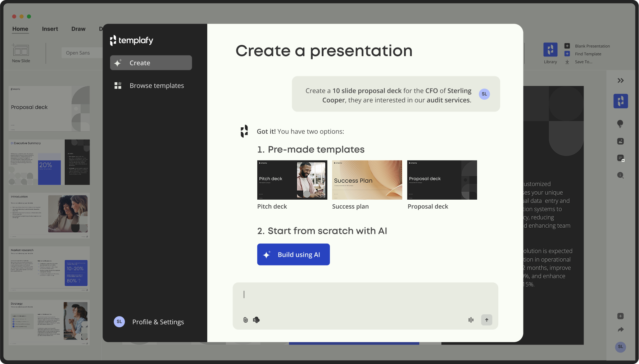Click the SharePoint cloud source icon
Viewport: 639px width, 364px height.
[x=256, y=320]
